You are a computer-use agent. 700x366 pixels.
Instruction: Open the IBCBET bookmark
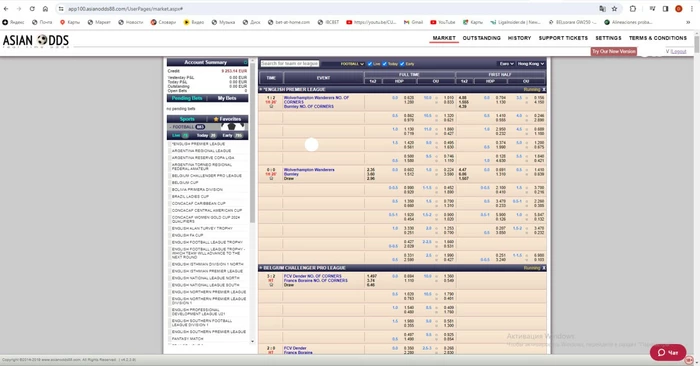coord(328,22)
